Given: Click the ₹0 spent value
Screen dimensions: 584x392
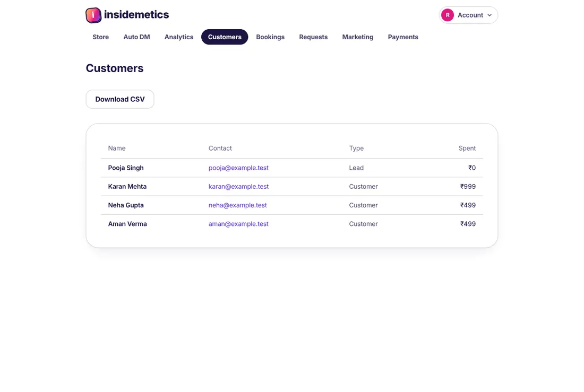Looking at the screenshot, I should pos(472,168).
